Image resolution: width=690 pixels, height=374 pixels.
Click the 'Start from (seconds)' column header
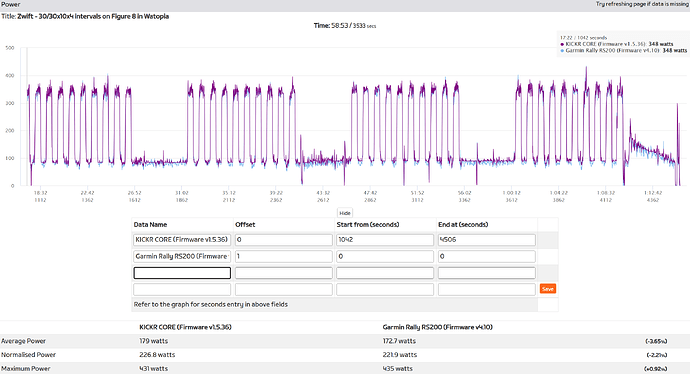368,224
